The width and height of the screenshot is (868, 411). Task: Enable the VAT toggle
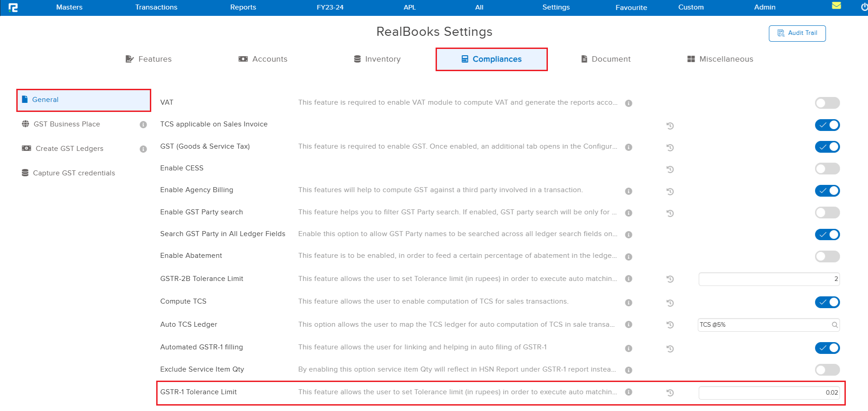click(x=827, y=103)
